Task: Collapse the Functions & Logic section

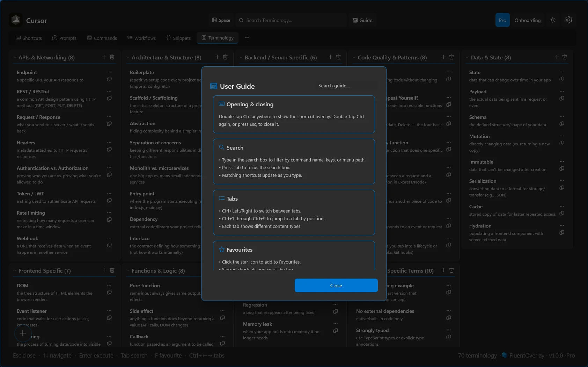Action: coord(128,271)
